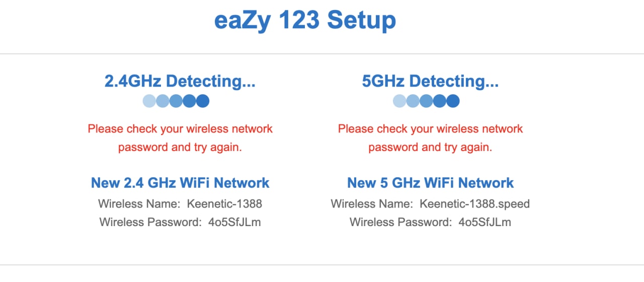This screenshot has height=282, width=644.
Task: Click the New 2.4 GHz WiFi Network heading
Action: tap(180, 183)
